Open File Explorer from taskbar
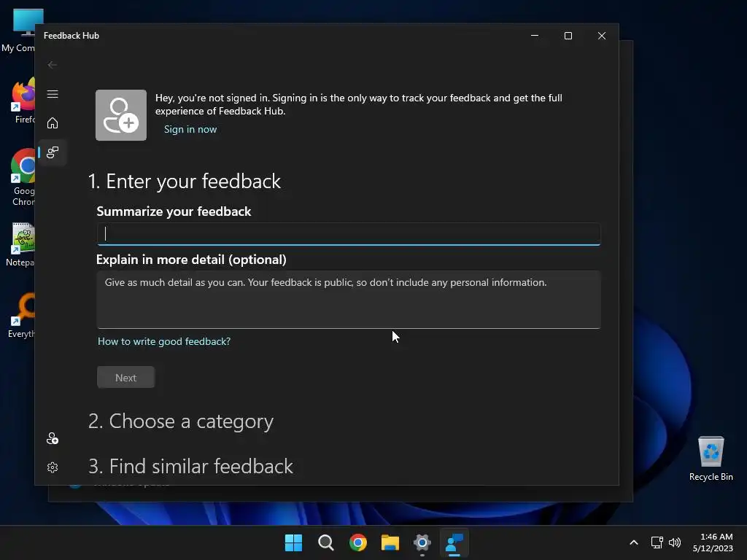The width and height of the screenshot is (747, 560). (x=390, y=542)
